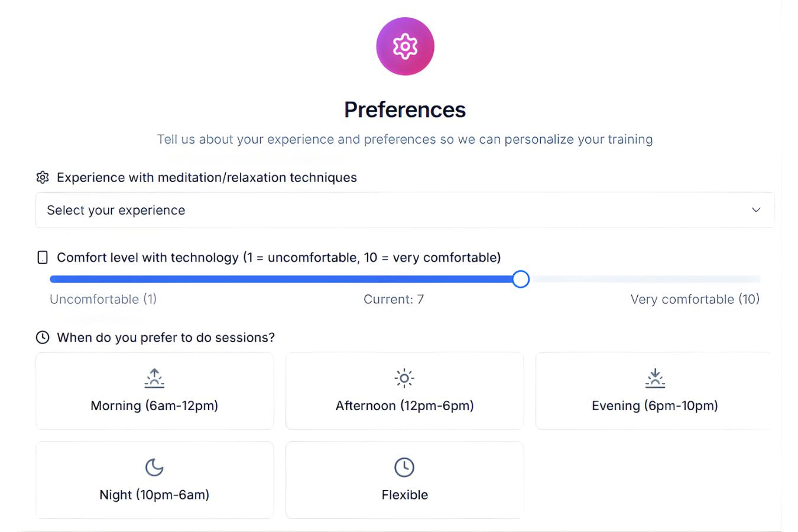Image resolution: width=798 pixels, height=532 pixels.
Task: Click the Very comfortable (10) slider label
Action: 695,299
